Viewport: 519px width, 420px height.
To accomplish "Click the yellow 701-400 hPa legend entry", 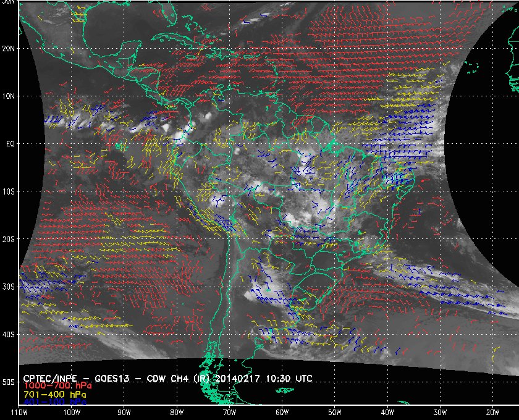I will tap(55, 395).
